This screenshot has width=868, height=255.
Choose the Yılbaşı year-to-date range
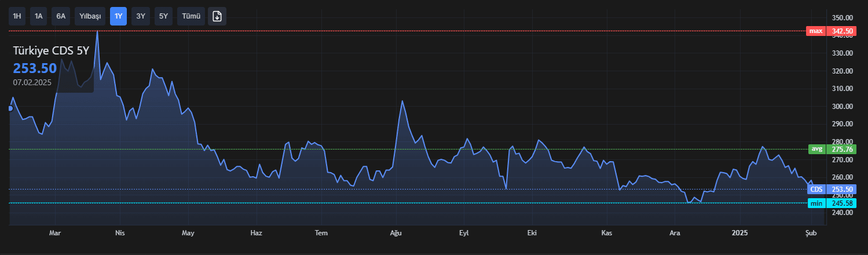click(x=90, y=16)
